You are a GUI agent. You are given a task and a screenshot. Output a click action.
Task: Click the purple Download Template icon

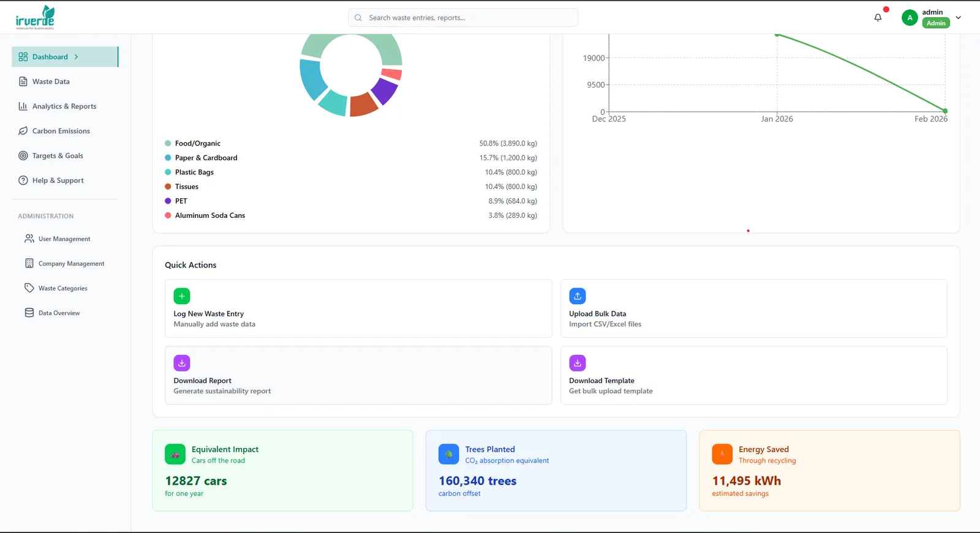coord(578,363)
